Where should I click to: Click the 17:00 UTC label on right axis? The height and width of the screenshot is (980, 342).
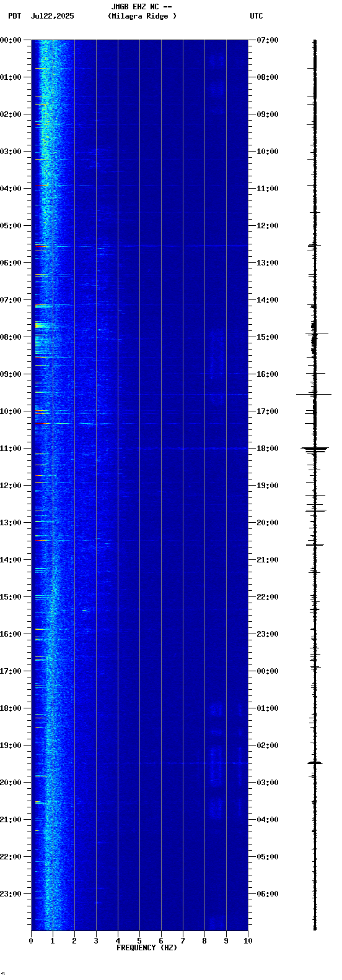[268, 411]
